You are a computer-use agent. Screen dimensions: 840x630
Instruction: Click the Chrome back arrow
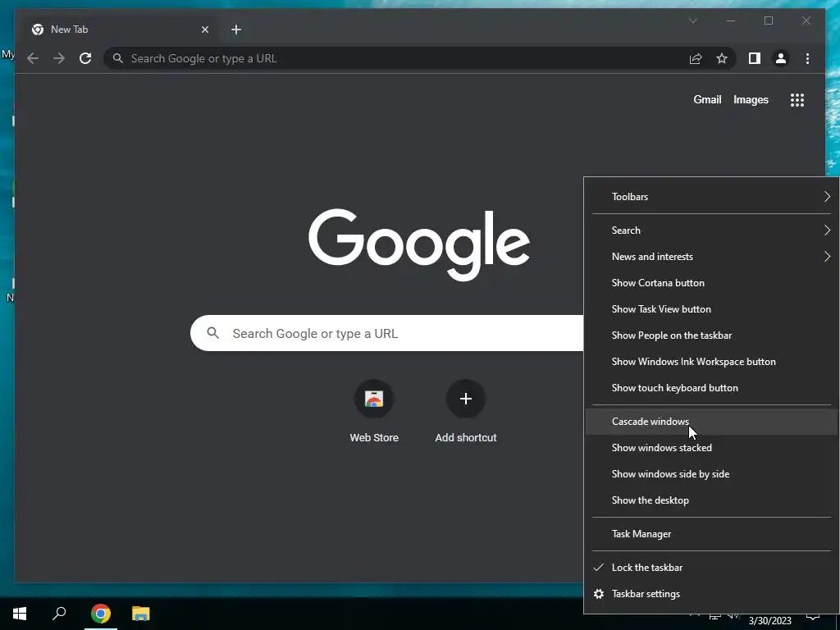coord(33,58)
